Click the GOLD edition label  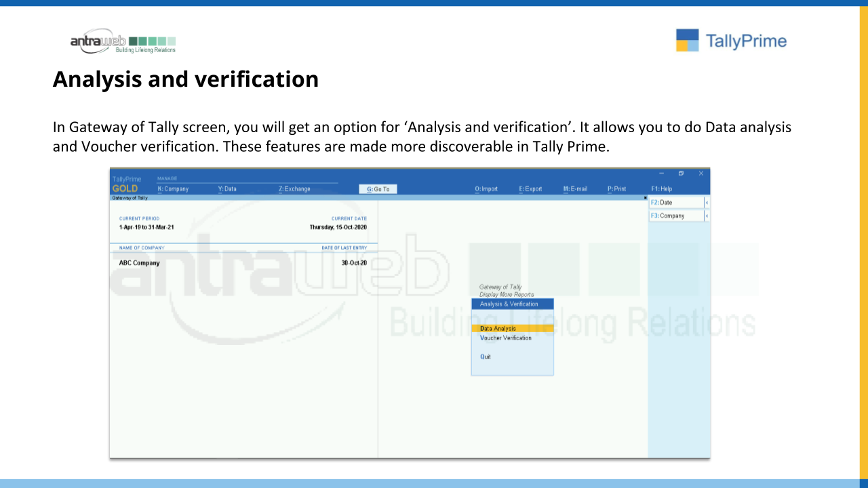(125, 188)
